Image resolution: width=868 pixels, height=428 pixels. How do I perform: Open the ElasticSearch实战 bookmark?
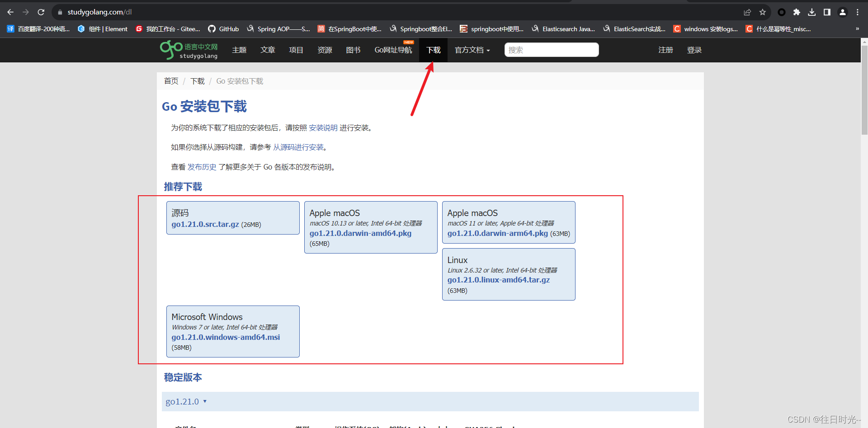tap(634, 29)
